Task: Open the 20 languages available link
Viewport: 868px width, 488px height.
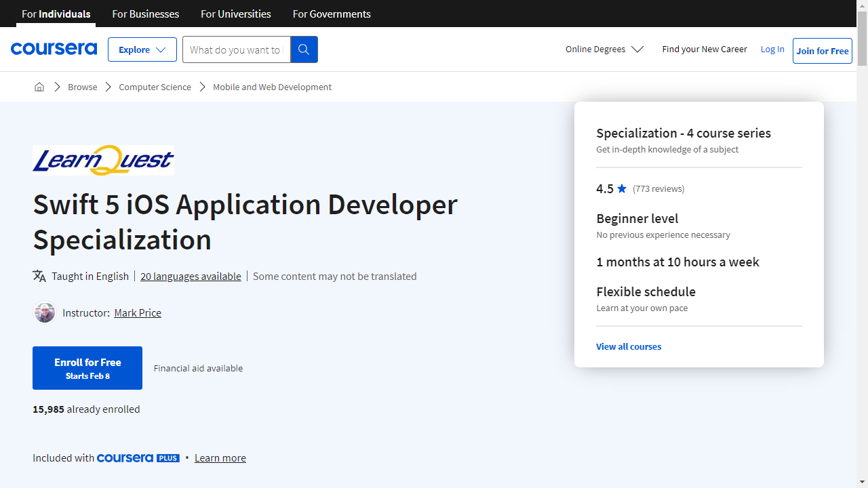Action: [191, 276]
